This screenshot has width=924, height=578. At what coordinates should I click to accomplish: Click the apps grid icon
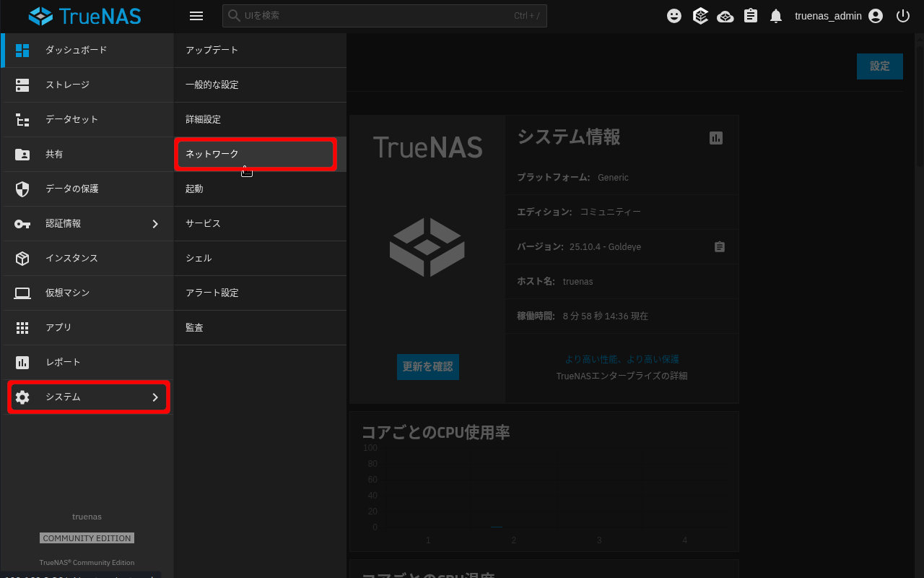(22, 327)
